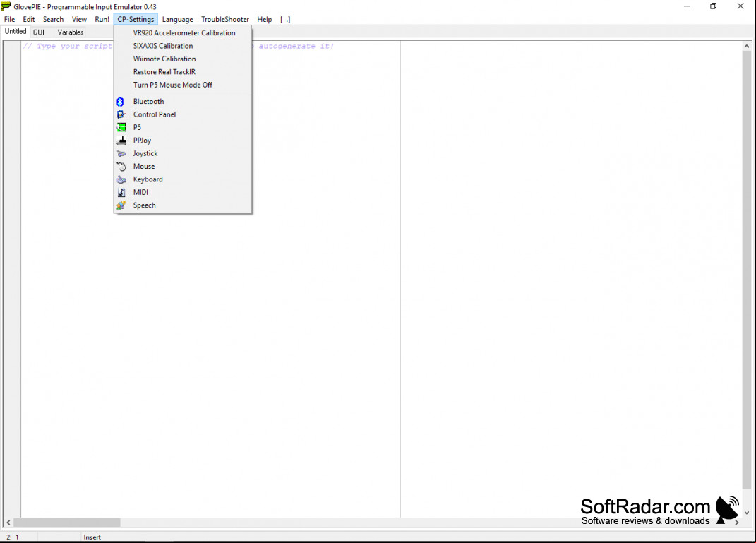Switch to the Untitled tab

(16, 31)
